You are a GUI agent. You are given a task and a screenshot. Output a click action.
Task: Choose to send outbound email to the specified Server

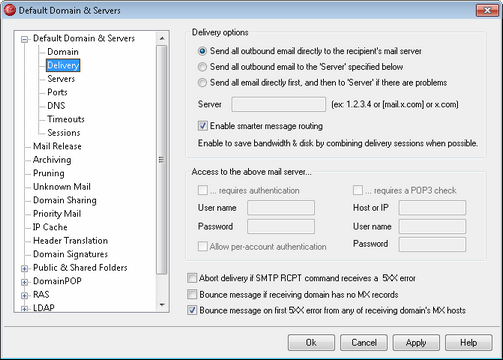point(202,67)
